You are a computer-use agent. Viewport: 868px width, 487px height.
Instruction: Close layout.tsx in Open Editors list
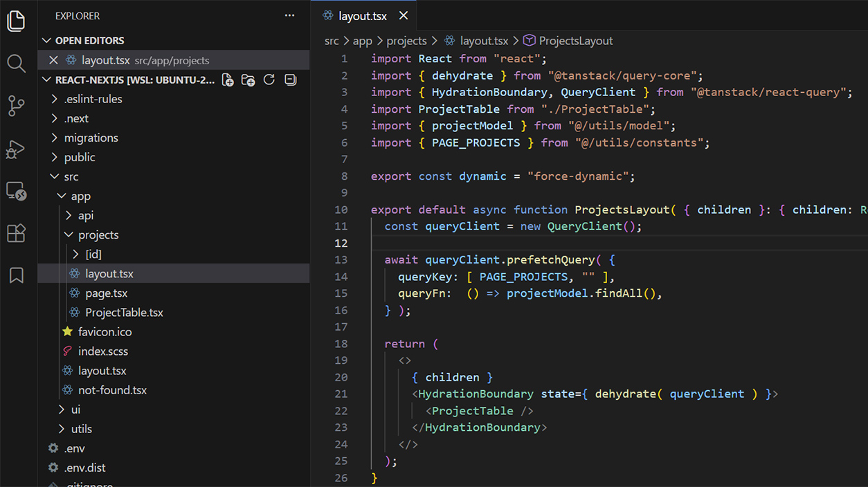[x=53, y=60]
